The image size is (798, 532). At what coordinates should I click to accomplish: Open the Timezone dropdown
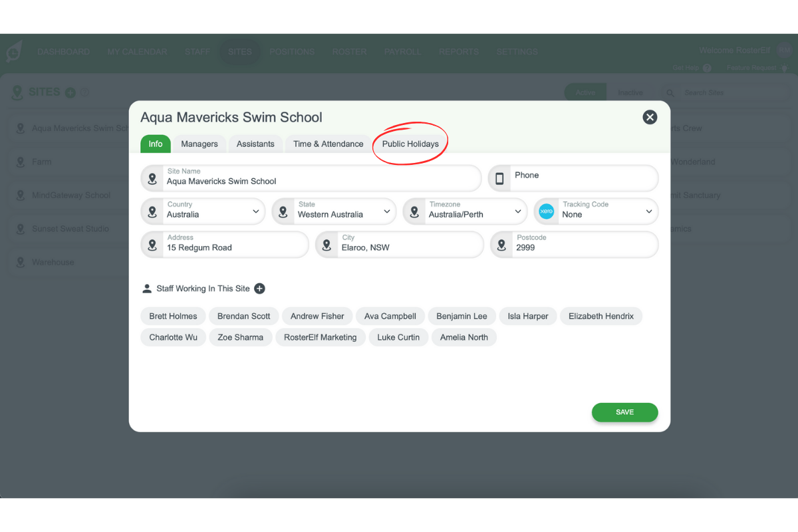pos(518,211)
